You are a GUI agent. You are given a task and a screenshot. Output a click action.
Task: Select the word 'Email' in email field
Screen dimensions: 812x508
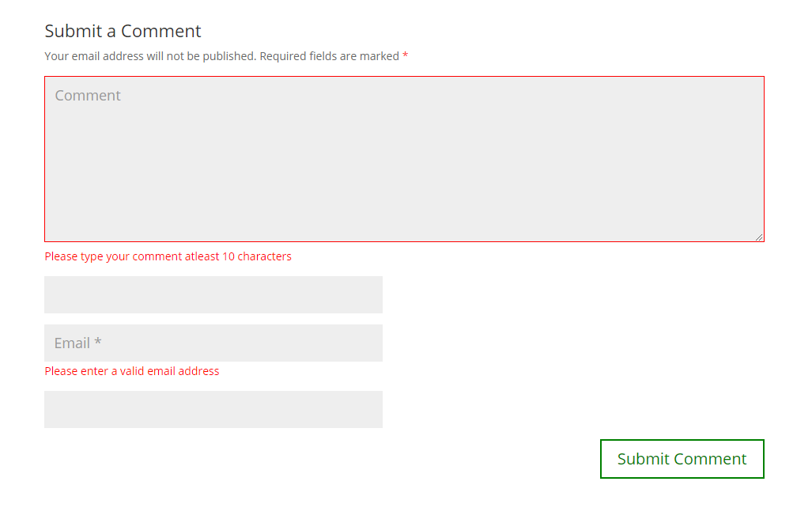(x=72, y=343)
